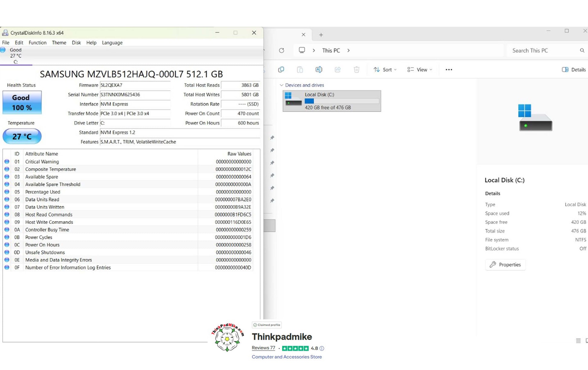Viewport: 588px width, 370px height.
Task: Click the refresh icon in Explorer
Action: 281,51
